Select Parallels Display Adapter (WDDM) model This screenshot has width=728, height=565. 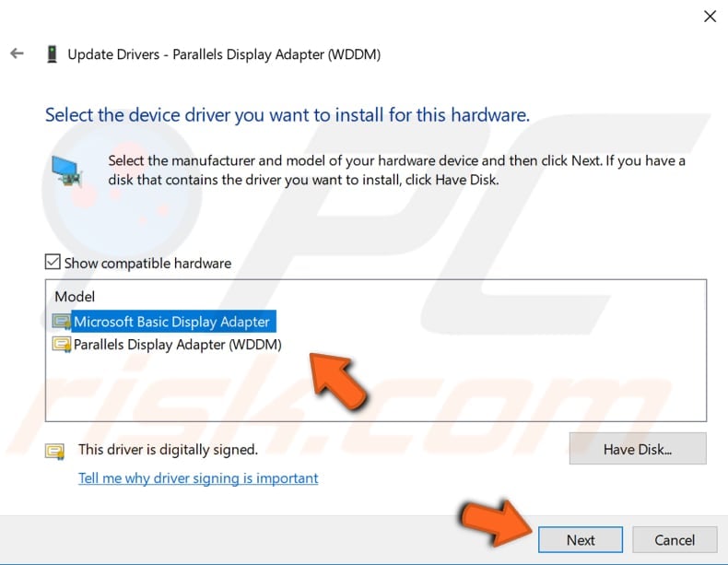pos(177,345)
